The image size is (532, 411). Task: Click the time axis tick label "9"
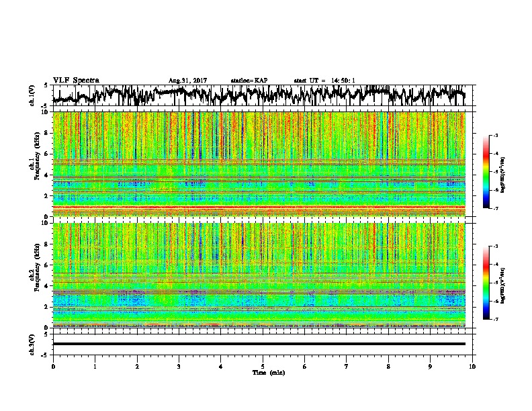(x=430, y=367)
